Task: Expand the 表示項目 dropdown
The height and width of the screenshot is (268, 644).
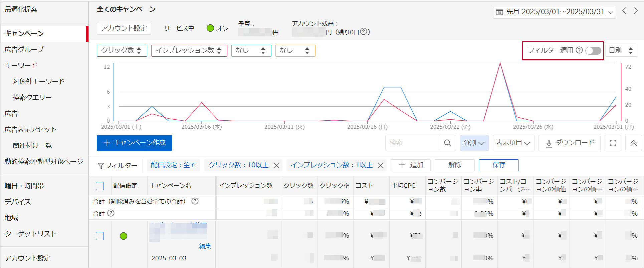Action: pos(513,143)
